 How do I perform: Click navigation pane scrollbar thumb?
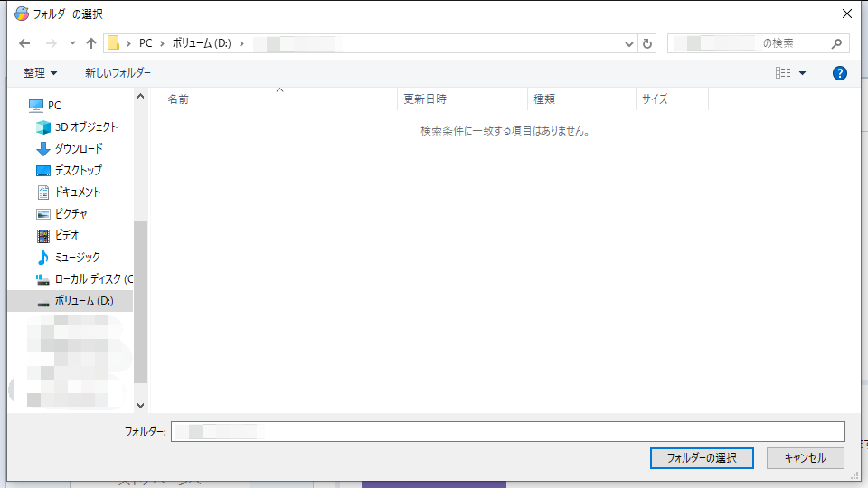click(141, 302)
